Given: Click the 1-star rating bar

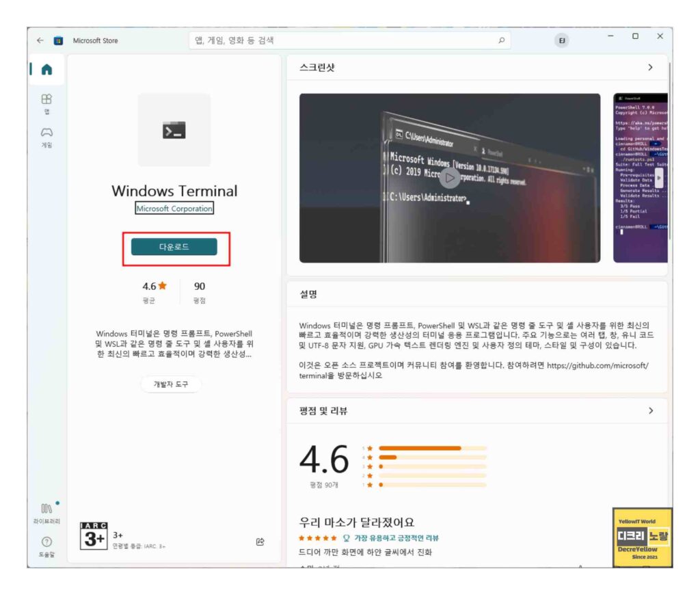Looking at the screenshot, I should [433, 485].
